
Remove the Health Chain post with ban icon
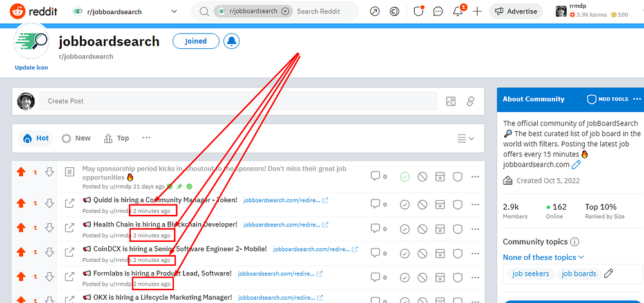point(422,229)
